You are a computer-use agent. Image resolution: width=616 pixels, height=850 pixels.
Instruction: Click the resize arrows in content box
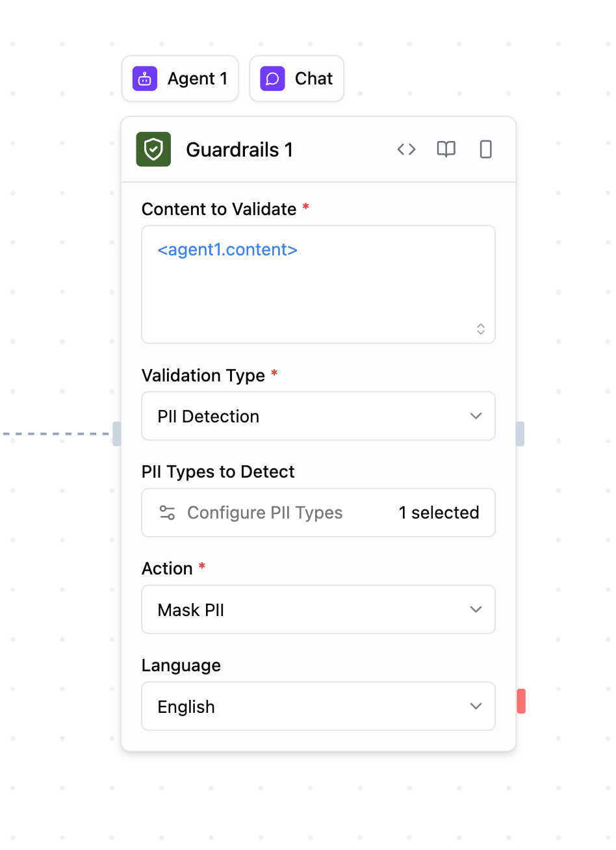(481, 329)
